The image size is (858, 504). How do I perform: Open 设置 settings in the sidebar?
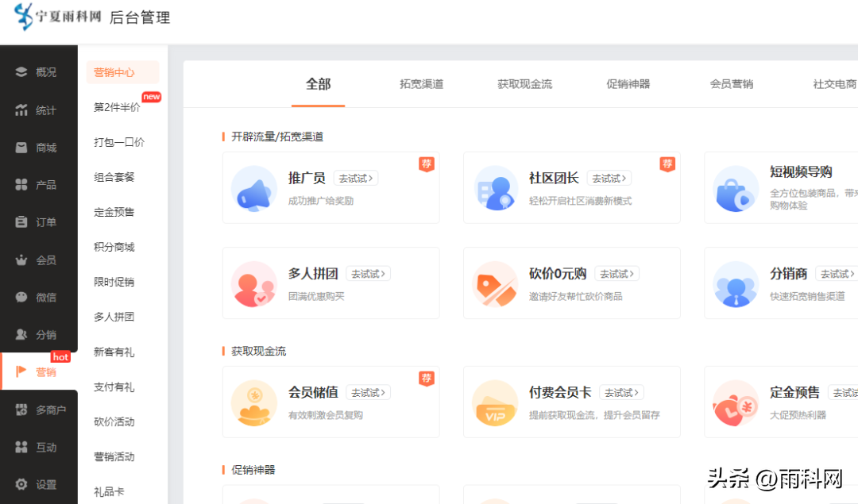point(38,484)
